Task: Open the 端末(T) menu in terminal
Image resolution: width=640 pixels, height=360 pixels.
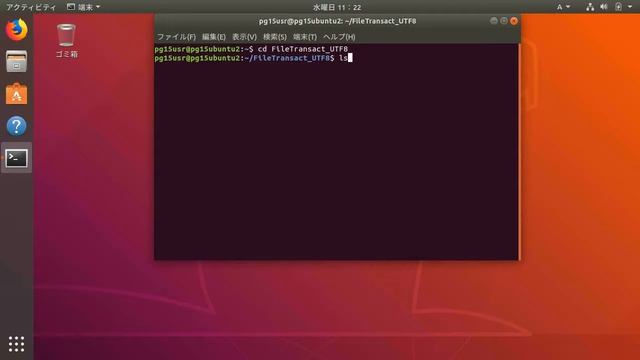Action: pyautogui.click(x=305, y=37)
